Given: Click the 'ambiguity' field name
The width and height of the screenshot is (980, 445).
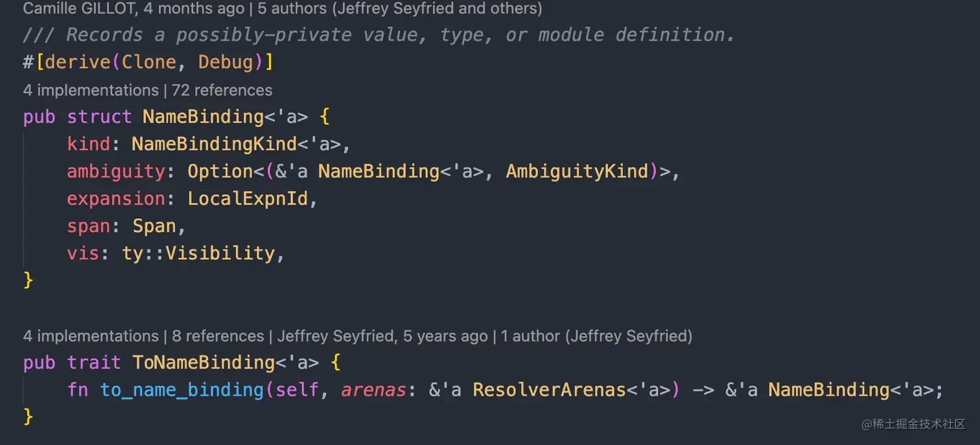Looking at the screenshot, I should 116,171.
